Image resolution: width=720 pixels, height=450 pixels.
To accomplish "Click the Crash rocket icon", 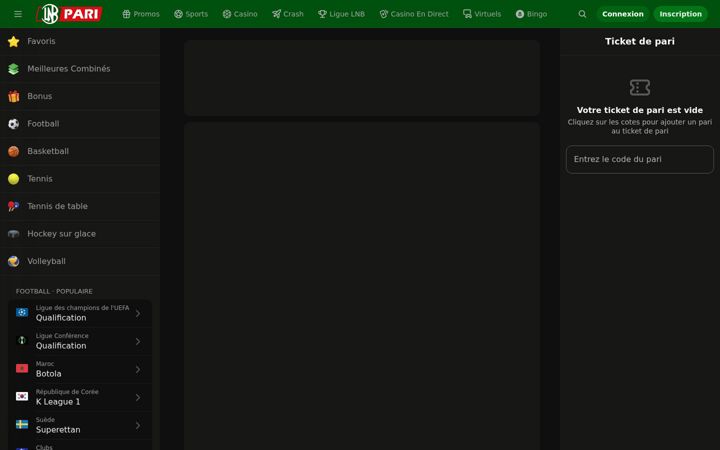I will [276, 14].
